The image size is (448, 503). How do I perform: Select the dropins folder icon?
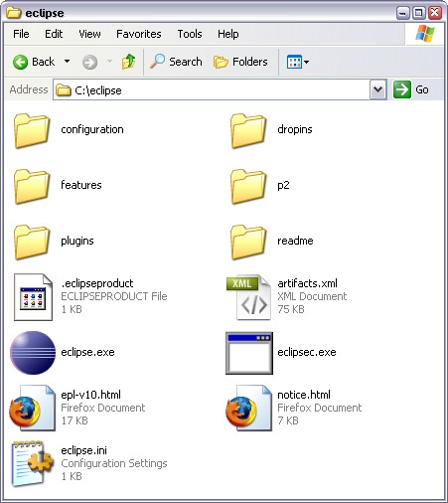coord(248,130)
